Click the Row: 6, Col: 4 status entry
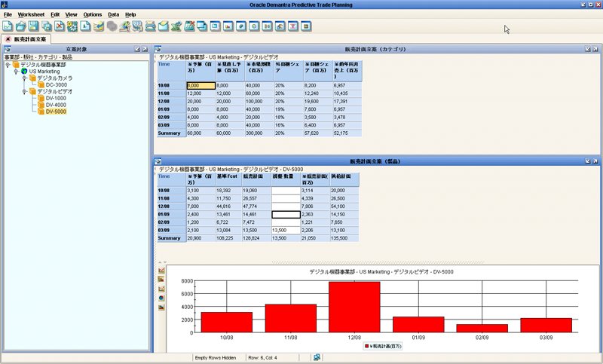Image resolution: width=603 pixels, height=364 pixels. point(262,358)
